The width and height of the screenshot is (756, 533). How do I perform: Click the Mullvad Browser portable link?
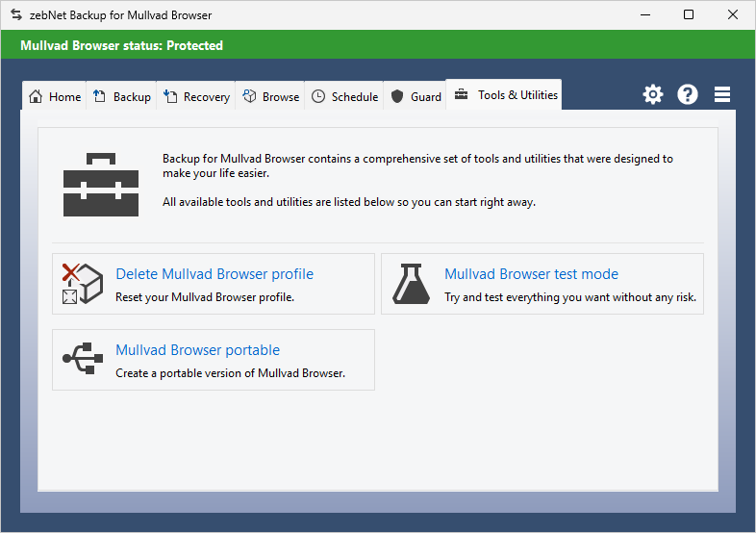(x=197, y=350)
